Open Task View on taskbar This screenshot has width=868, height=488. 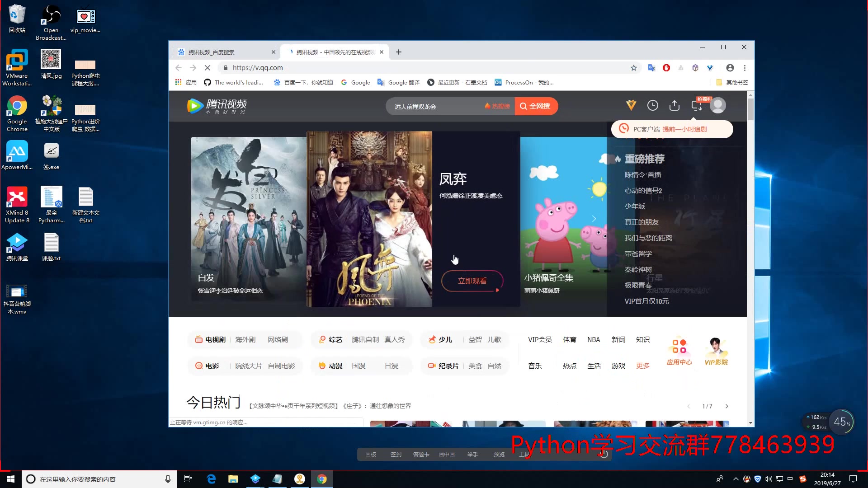(x=188, y=479)
